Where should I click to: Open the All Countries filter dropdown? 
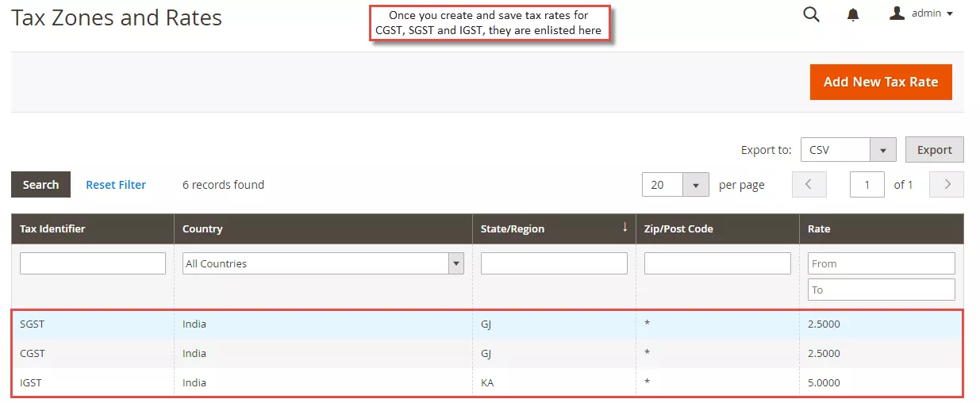click(x=323, y=263)
